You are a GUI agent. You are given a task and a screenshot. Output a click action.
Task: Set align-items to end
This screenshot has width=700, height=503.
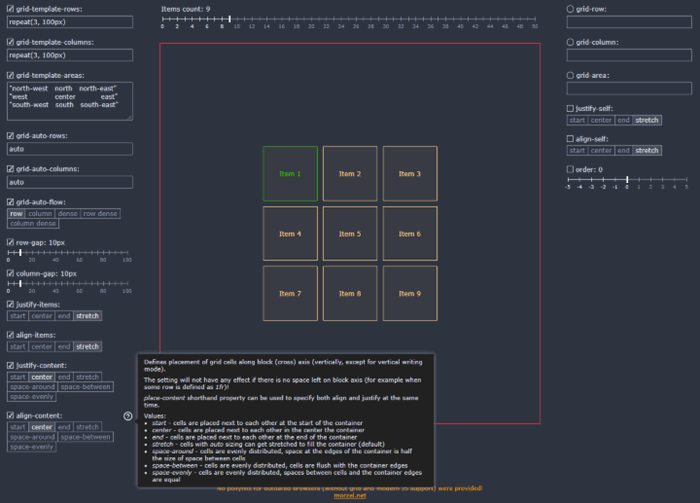(64, 347)
